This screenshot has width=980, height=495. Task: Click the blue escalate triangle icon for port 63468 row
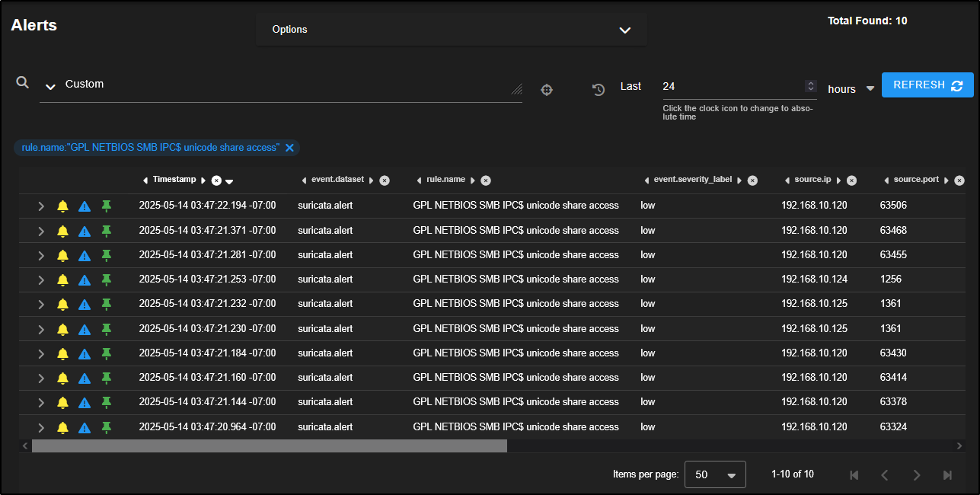click(85, 231)
